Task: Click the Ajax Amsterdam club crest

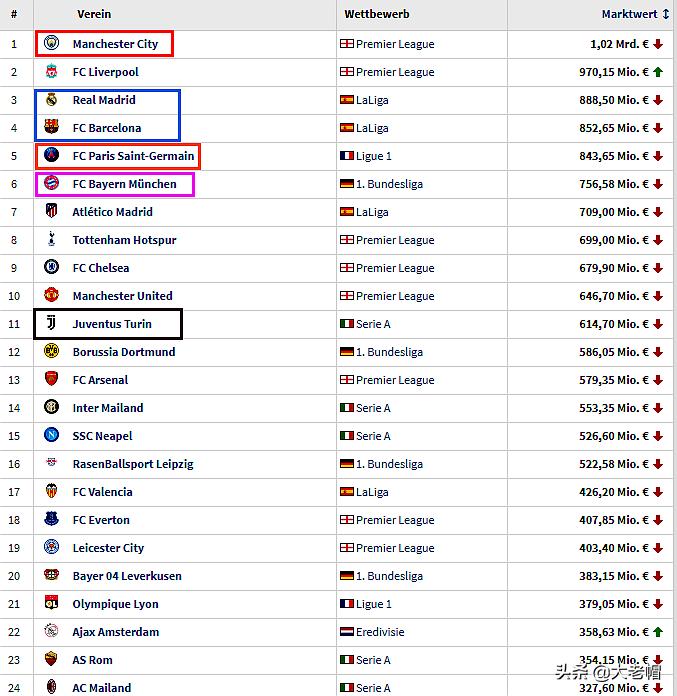Action: [x=52, y=632]
